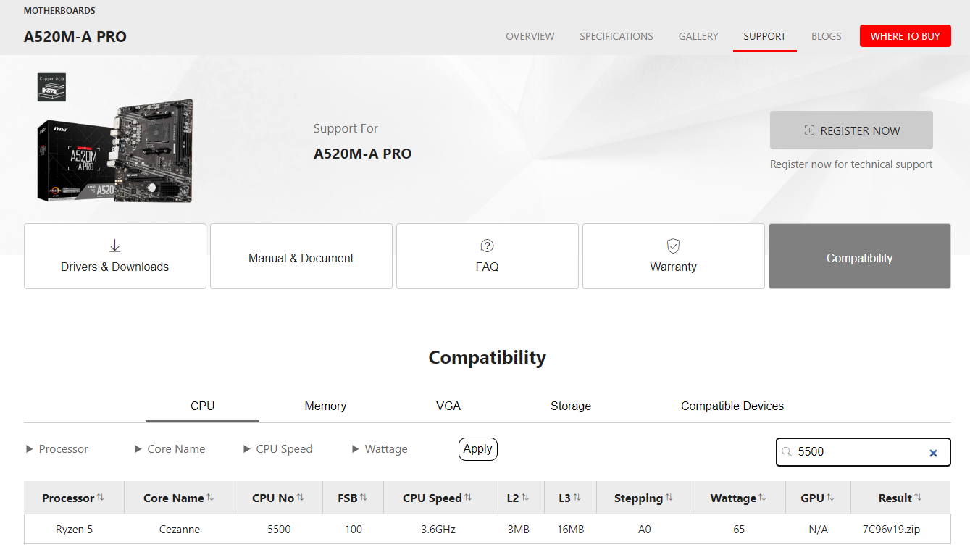
Task: Apply the selected CPU filters
Action: (x=478, y=449)
